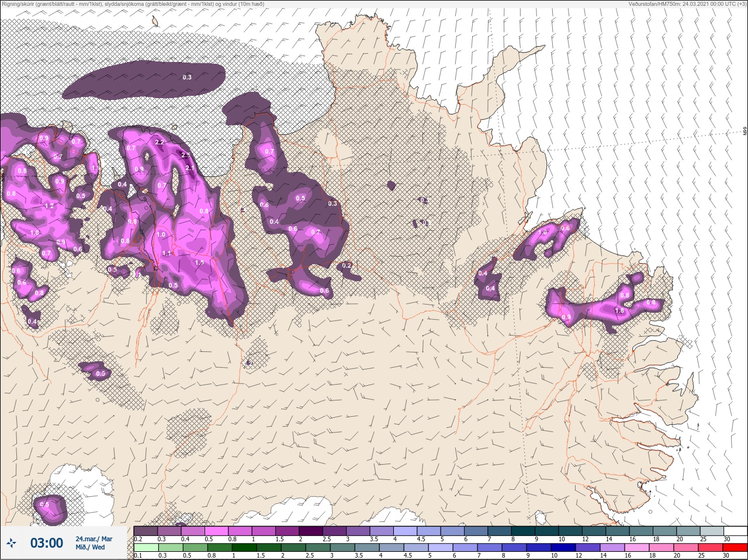Click the 2.1 precipitation value on the map
The height and width of the screenshot is (560, 748).
click(189, 168)
